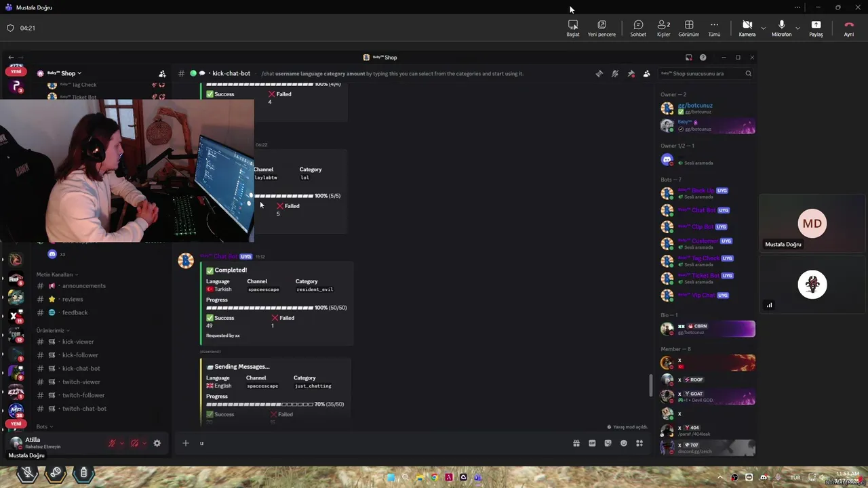Click the Mustafa Doğru MD participant tile
This screenshot has width=868, height=488.
(x=812, y=224)
